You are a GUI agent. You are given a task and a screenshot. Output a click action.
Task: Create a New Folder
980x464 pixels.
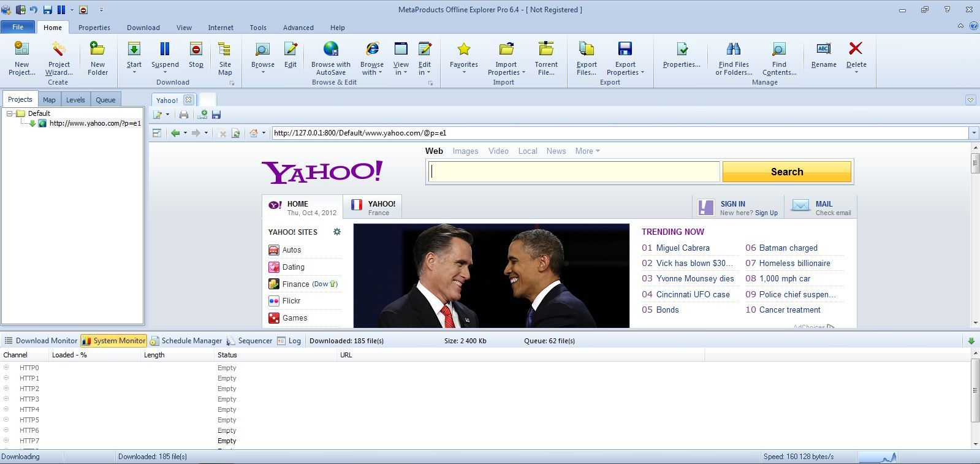tap(97, 58)
